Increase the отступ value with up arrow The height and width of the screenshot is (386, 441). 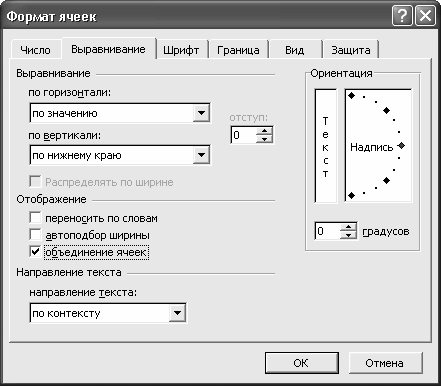[x=264, y=131]
